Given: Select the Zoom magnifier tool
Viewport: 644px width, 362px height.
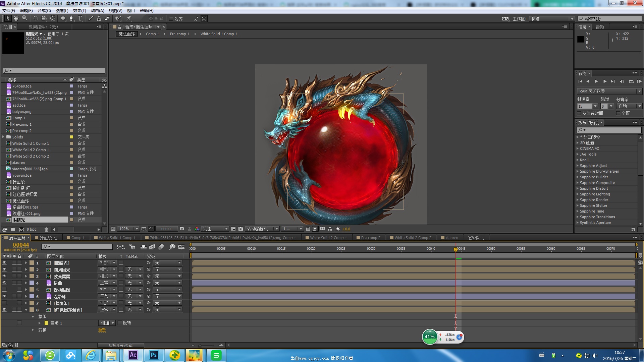Looking at the screenshot, I should tap(24, 18).
